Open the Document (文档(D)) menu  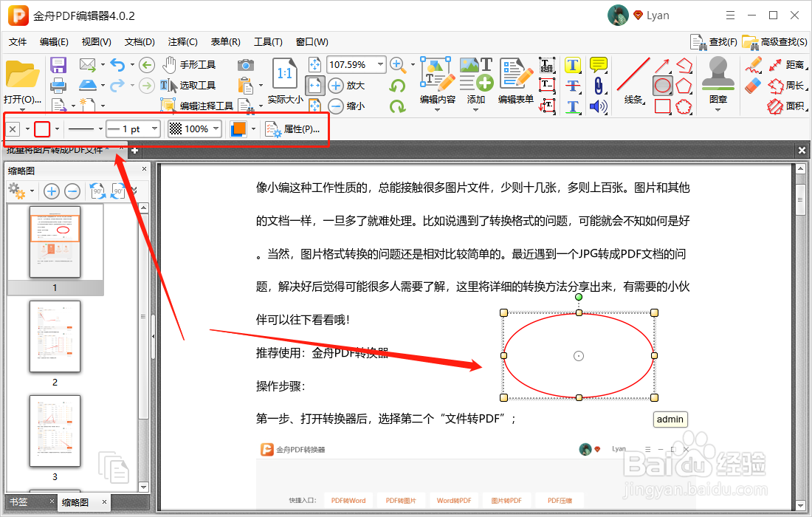coord(140,42)
